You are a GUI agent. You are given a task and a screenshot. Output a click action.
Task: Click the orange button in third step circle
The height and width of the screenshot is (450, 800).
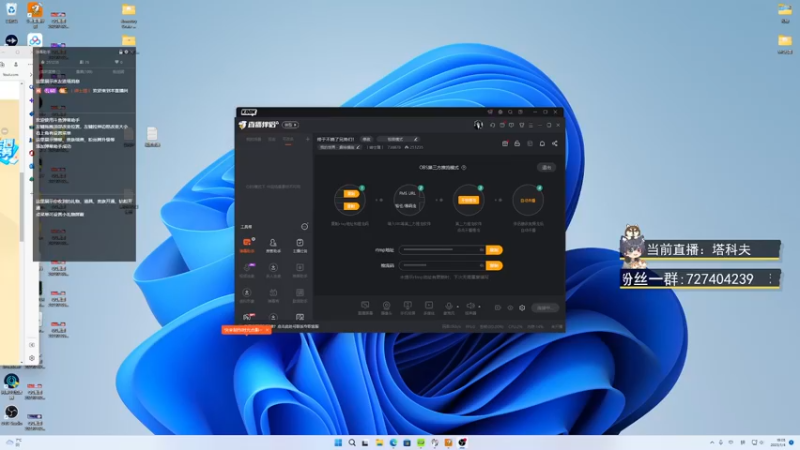[x=468, y=200]
